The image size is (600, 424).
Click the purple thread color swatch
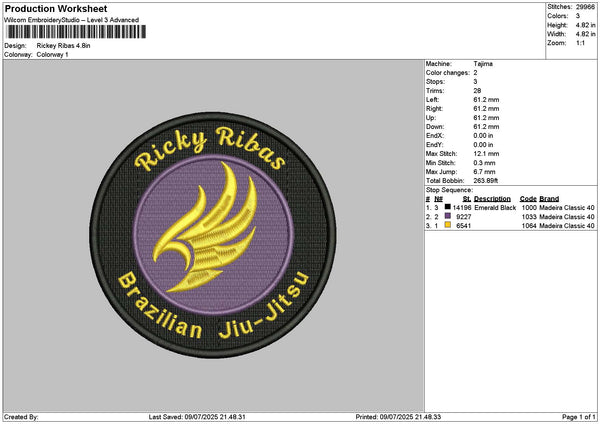click(x=447, y=216)
